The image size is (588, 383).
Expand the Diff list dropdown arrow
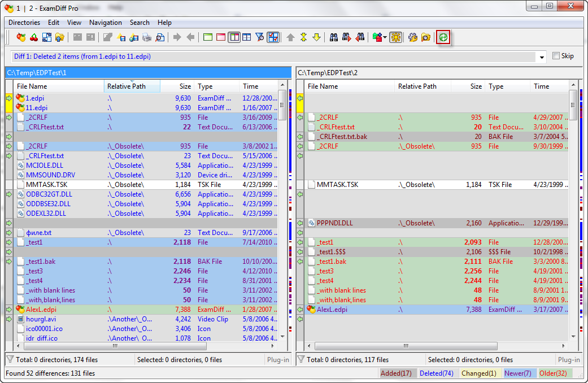pyautogui.click(x=542, y=57)
